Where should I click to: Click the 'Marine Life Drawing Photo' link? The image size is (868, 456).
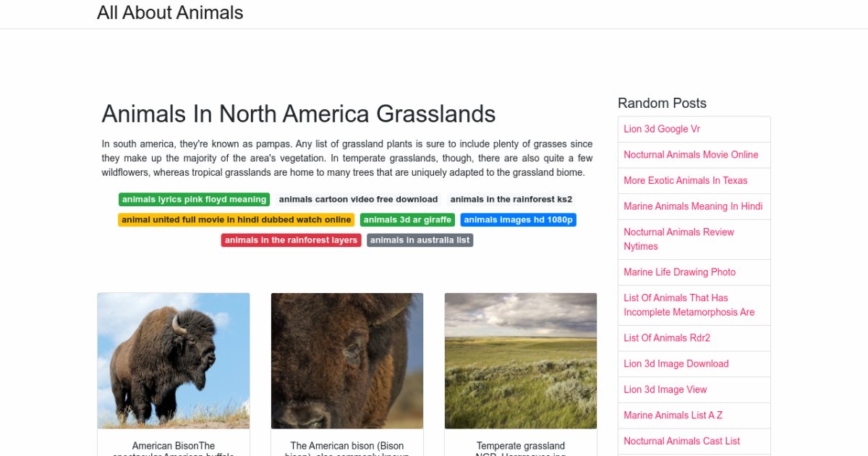click(679, 272)
